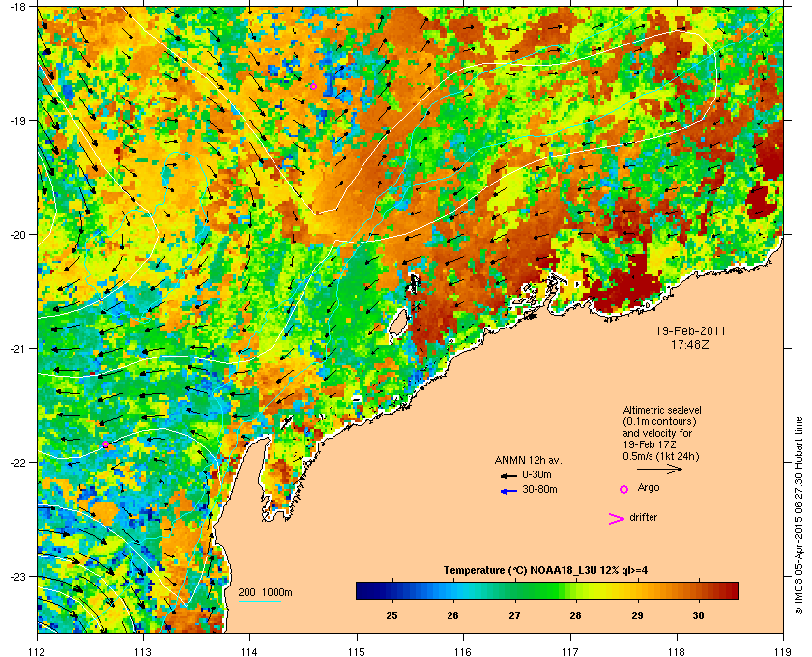This screenshot has height=657, width=812.
Task: Click the 'and velocity for' legend line
Action: 657,433
